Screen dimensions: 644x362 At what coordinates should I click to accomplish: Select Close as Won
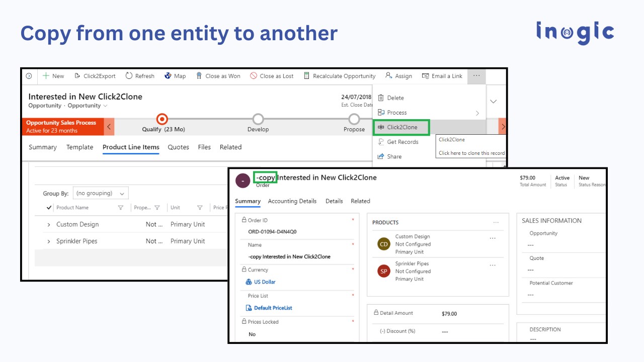(218, 76)
